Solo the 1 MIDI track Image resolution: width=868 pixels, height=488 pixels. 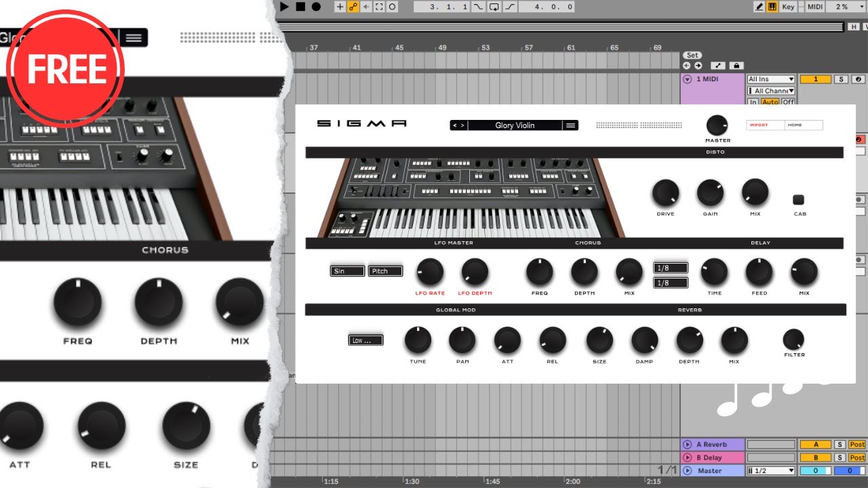pyautogui.click(x=841, y=79)
